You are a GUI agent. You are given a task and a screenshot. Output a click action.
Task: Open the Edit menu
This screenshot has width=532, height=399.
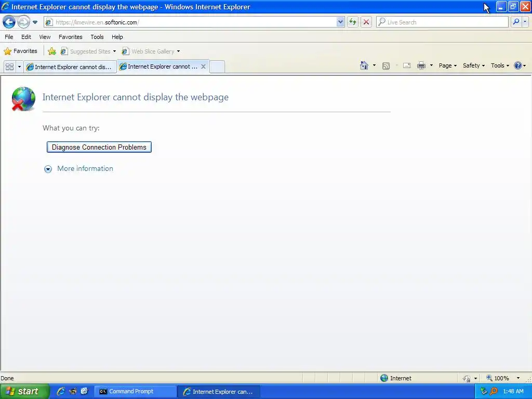[x=26, y=37]
